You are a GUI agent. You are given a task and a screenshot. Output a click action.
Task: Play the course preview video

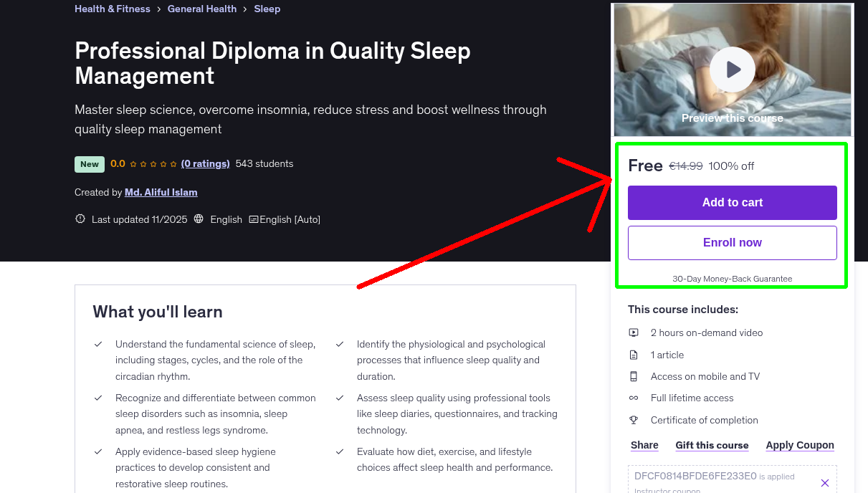pos(732,69)
